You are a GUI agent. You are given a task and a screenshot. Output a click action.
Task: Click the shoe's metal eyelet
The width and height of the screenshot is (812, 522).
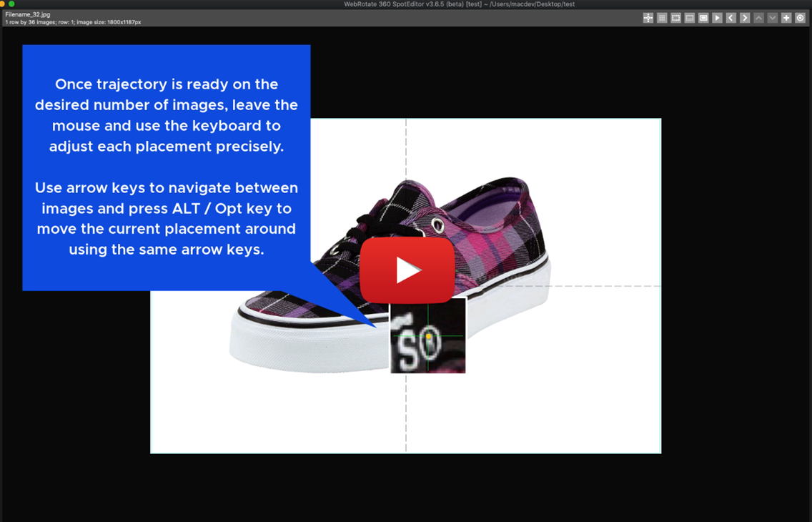point(437,227)
